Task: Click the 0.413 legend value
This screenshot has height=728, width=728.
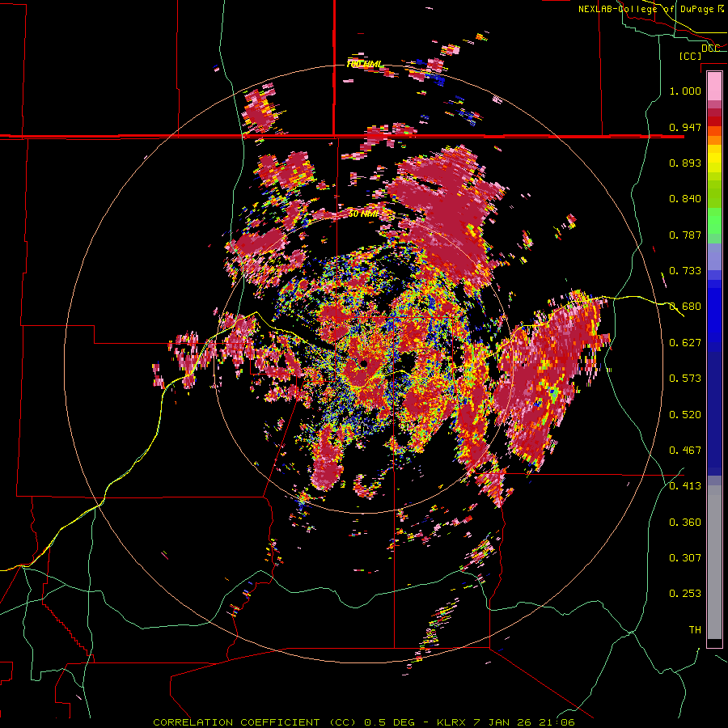Action: pyautogui.click(x=685, y=486)
